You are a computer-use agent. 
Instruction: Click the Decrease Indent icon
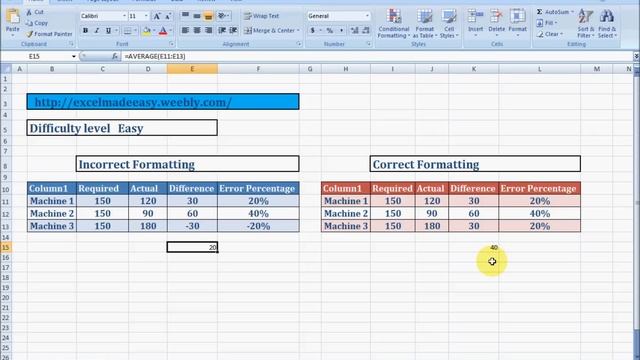point(222,31)
